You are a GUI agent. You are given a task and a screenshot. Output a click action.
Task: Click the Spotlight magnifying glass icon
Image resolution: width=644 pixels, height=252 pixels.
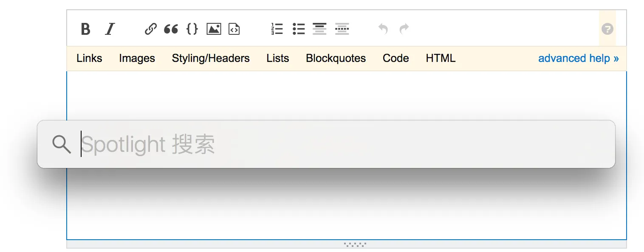(62, 145)
